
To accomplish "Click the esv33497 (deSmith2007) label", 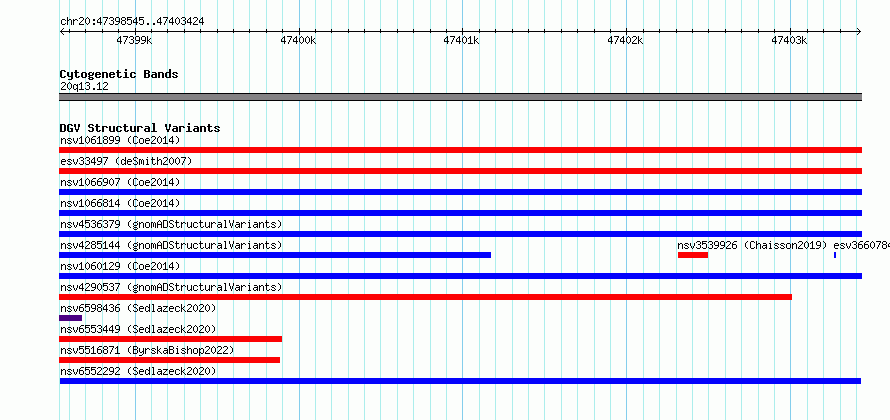I will [126, 161].
